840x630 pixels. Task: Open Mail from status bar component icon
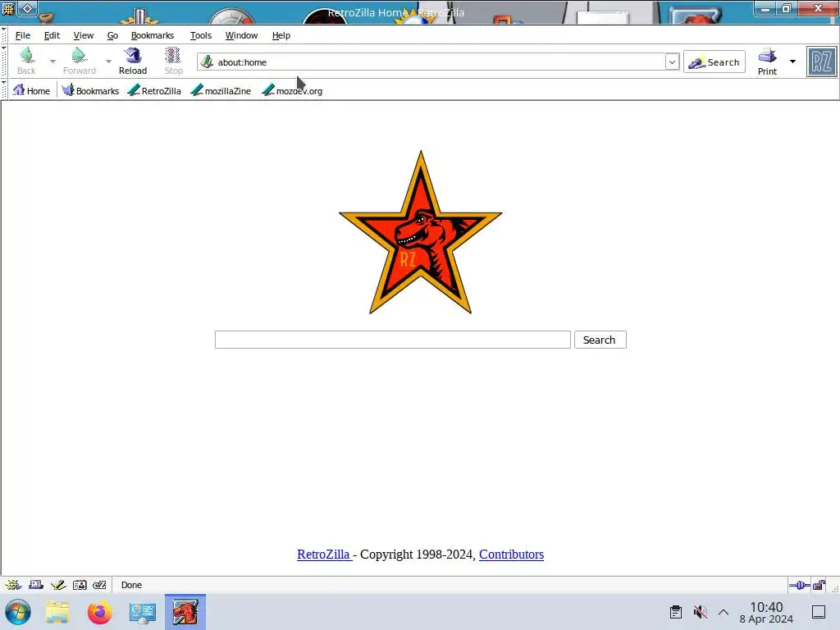[36, 585]
